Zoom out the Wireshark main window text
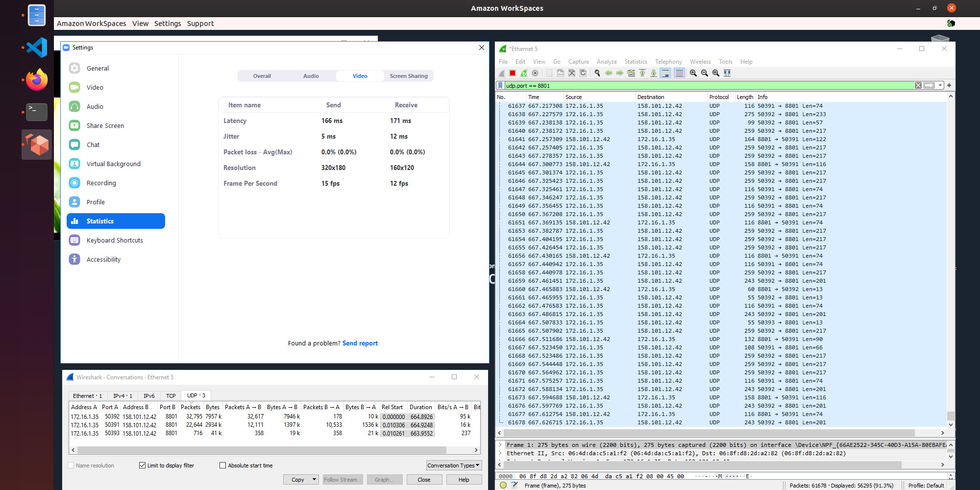 pos(705,73)
